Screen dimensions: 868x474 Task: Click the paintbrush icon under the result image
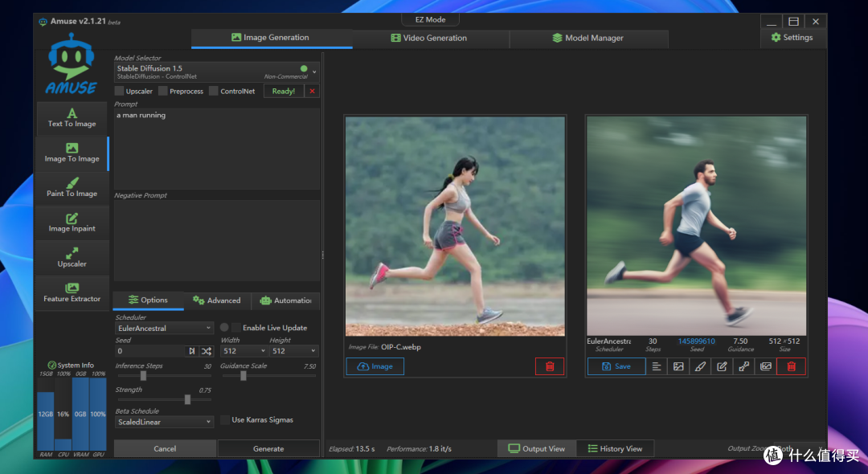pos(700,366)
